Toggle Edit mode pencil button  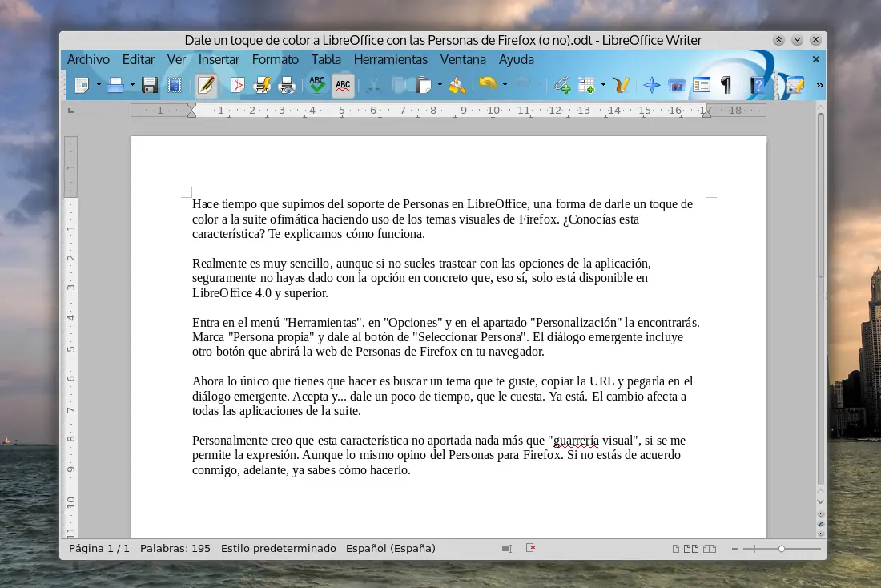(x=206, y=86)
